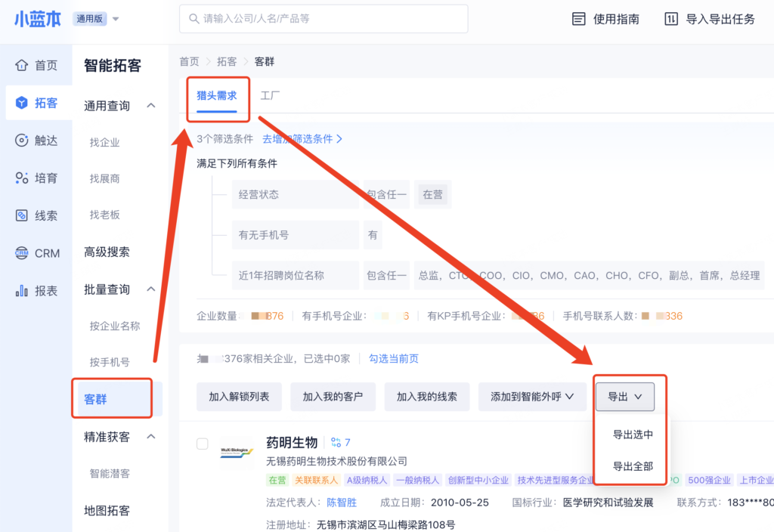
Task: Open 导入导出任务 from the top bar
Action: click(670, 20)
